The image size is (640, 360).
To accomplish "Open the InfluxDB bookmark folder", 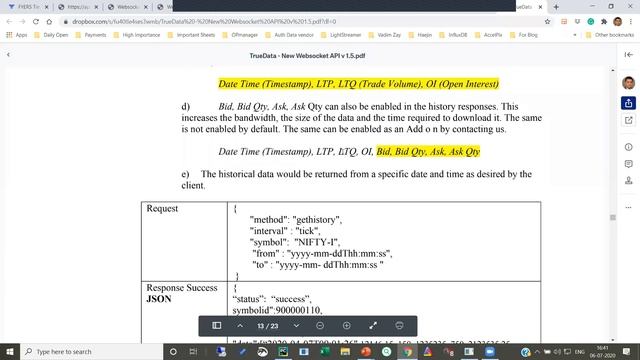I will pyautogui.click(x=453, y=35).
